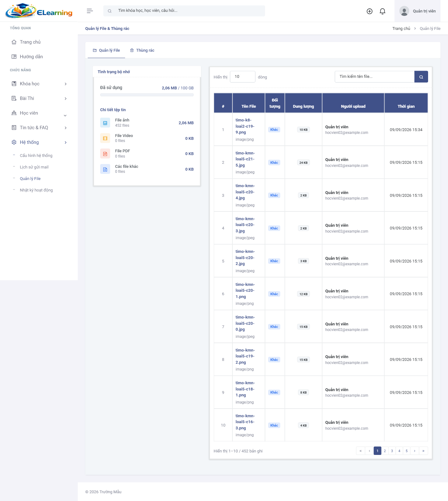Toggle the sidebar hamburger menu
The image size is (448, 501).
[90, 11]
